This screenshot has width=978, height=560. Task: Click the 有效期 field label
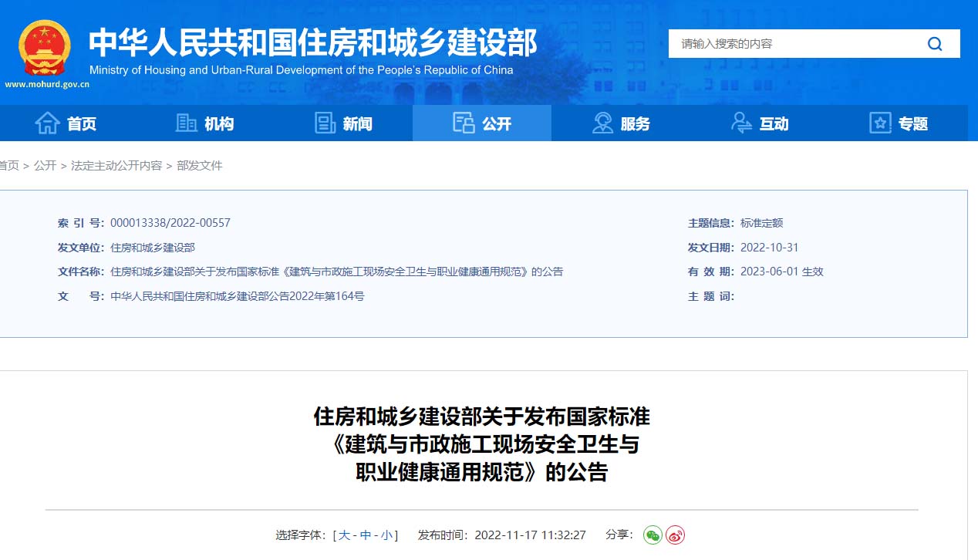tap(711, 272)
